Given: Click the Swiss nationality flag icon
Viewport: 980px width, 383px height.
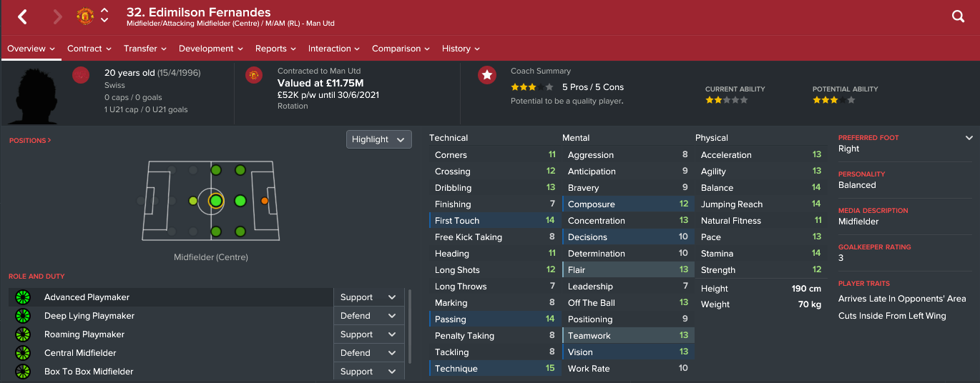Looking at the screenshot, I should [x=81, y=75].
